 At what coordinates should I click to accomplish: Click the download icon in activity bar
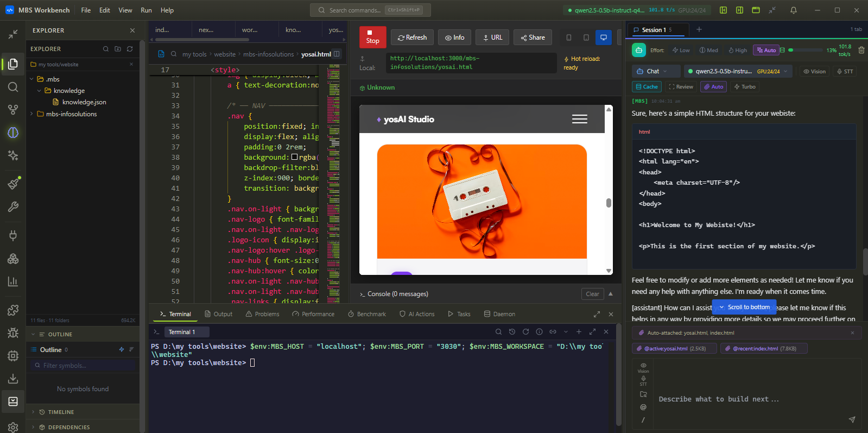(13, 378)
